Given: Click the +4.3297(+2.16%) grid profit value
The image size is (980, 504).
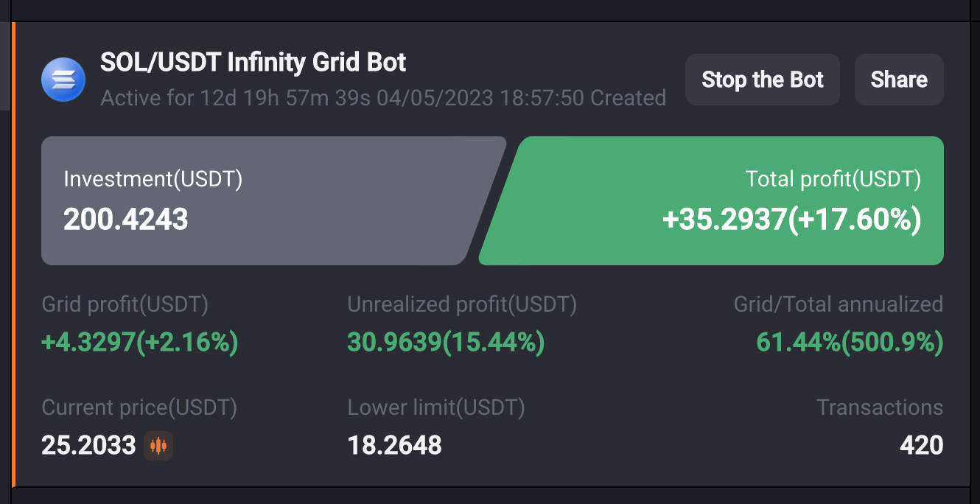Looking at the screenshot, I should point(140,342).
